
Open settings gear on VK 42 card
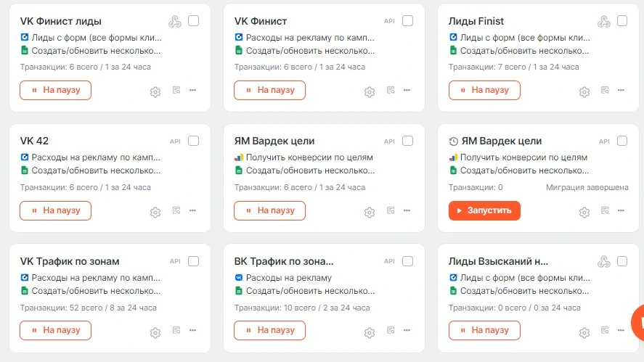[x=155, y=212]
